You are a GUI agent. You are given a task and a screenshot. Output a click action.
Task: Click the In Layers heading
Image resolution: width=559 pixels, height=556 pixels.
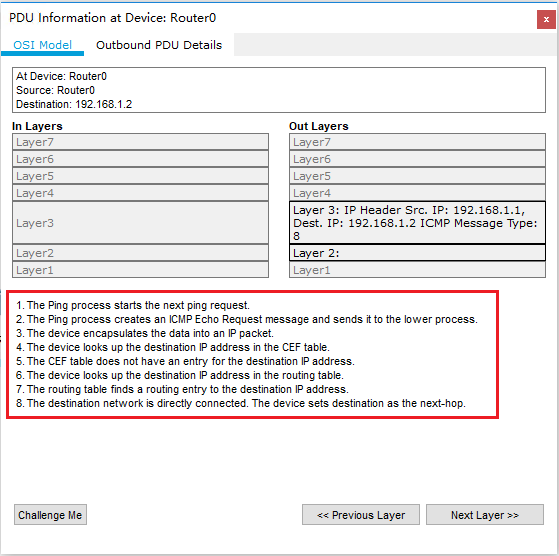point(37,126)
